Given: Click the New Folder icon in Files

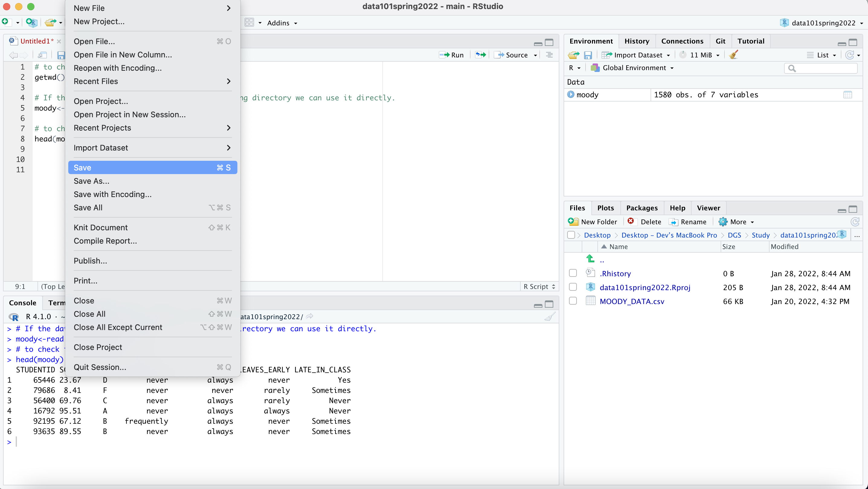Looking at the screenshot, I should pyautogui.click(x=573, y=222).
